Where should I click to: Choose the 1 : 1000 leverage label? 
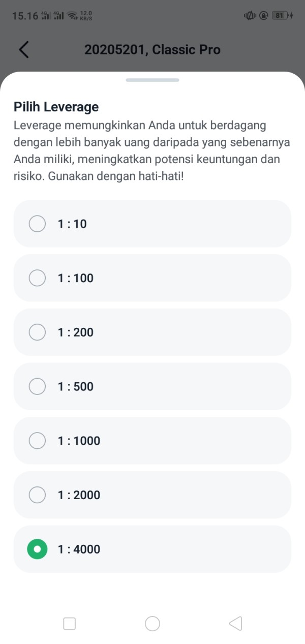click(x=79, y=441)
